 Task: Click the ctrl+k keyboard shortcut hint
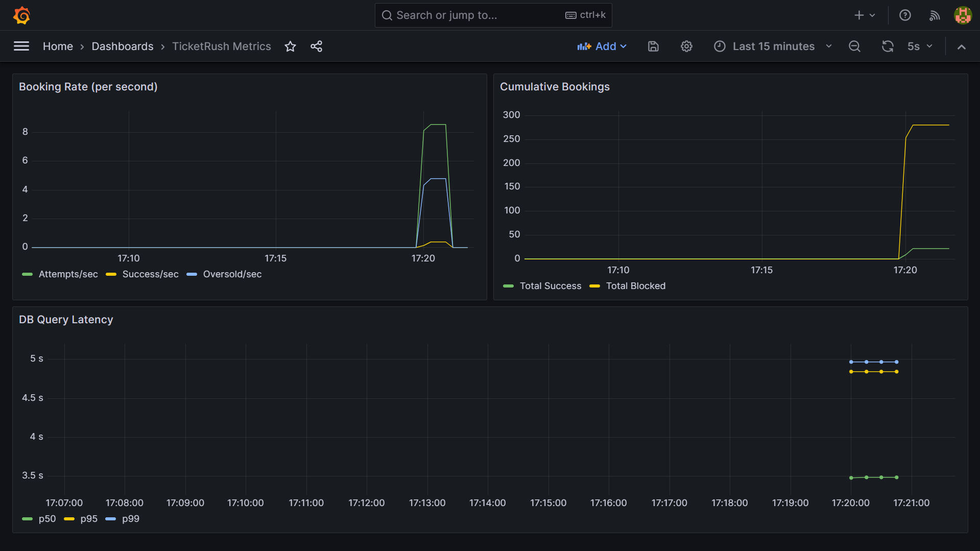coord(586,15)
